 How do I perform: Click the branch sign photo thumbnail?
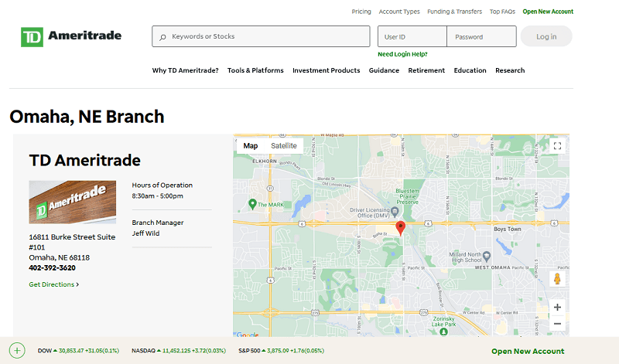point(72,202)
